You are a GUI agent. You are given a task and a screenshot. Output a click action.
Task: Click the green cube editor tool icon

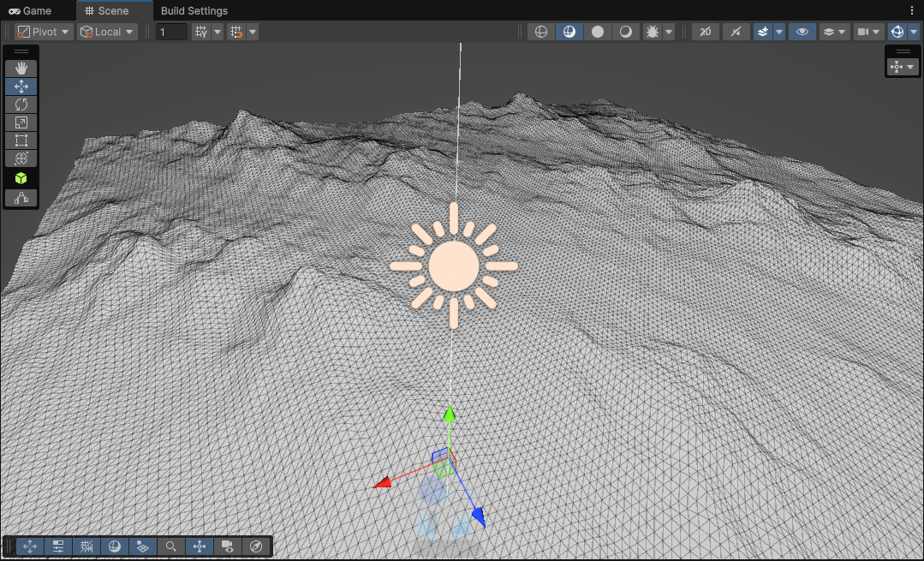coord(21,178)
